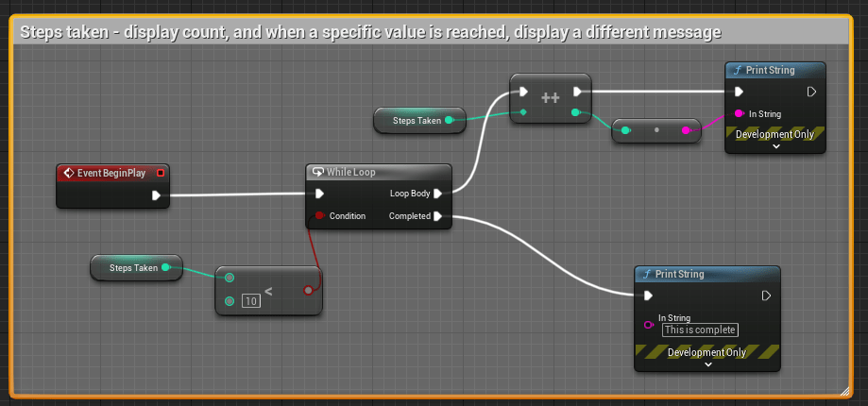This screenshot has width=868, height=406.
Task: Click the Loop Body output pin
Action: click(438, 194)
